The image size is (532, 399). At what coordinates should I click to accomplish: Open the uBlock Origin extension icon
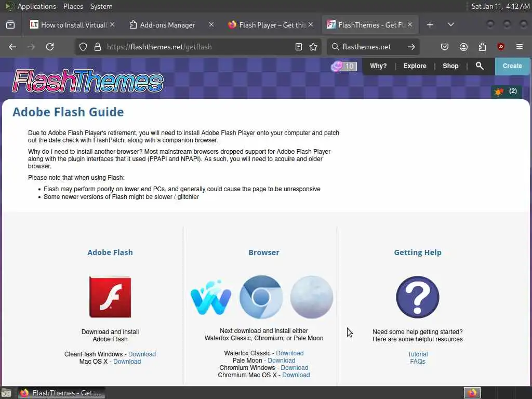pyautogui.click(x=501, y=47)
